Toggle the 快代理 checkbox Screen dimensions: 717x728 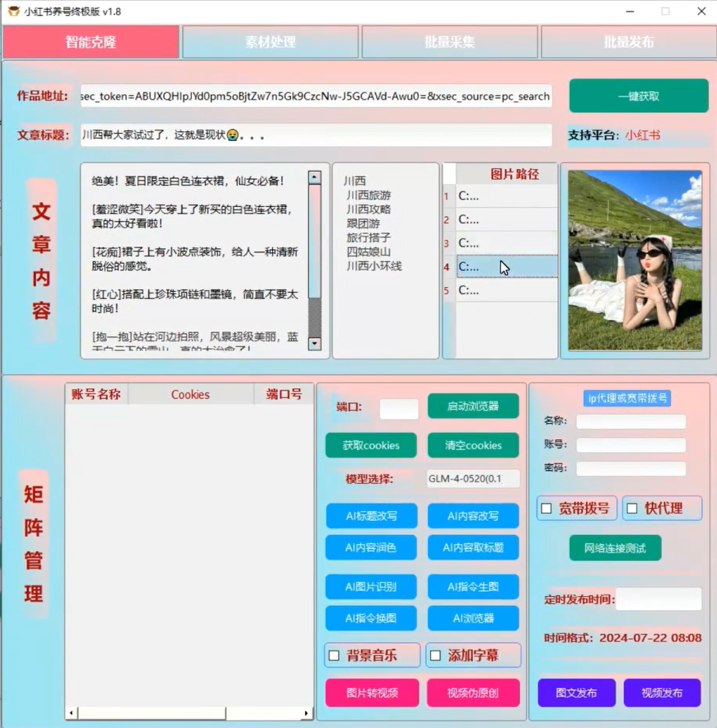click(x=632, y=509)
